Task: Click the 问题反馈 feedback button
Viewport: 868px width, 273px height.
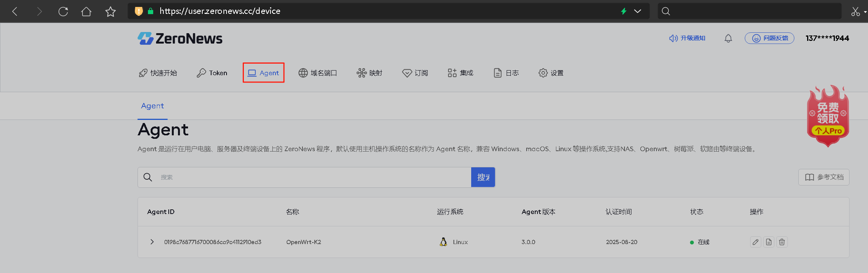Action: point(769,38)
